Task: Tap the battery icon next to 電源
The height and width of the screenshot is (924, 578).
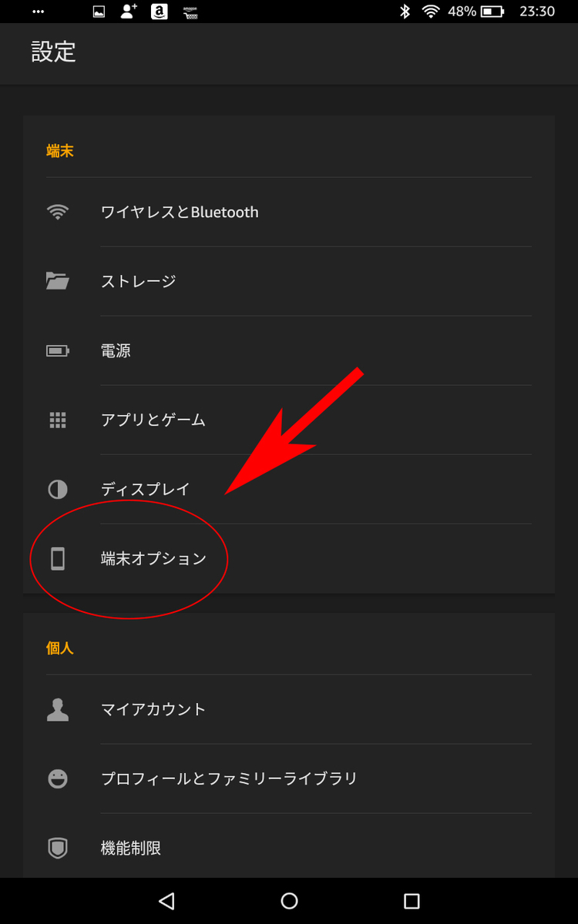Action: point(57,350)
